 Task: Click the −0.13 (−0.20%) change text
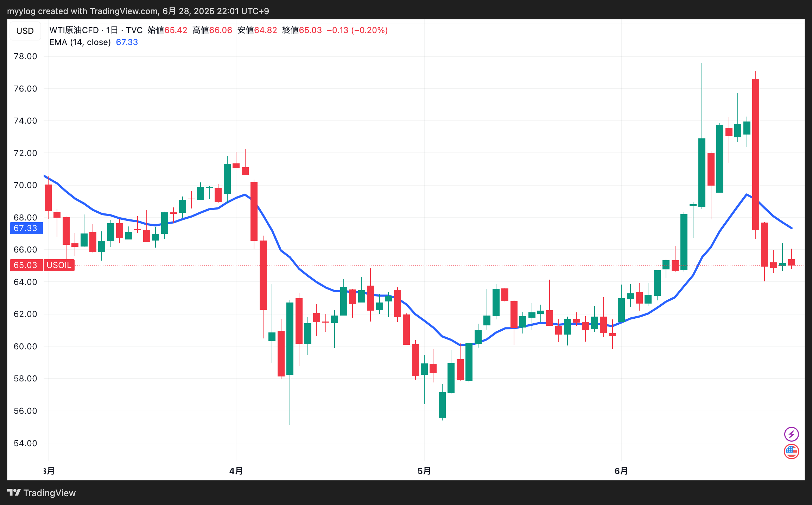click(357, 30)
